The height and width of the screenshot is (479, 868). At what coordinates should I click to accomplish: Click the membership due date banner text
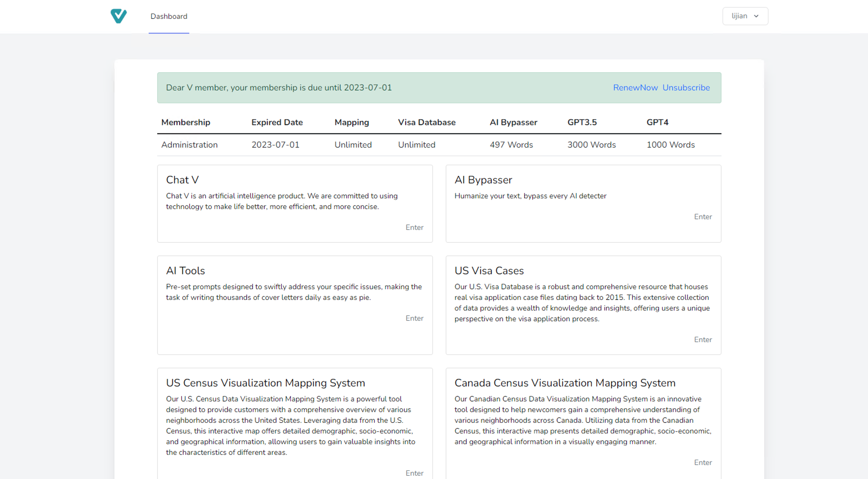click(x=279, y=88)
